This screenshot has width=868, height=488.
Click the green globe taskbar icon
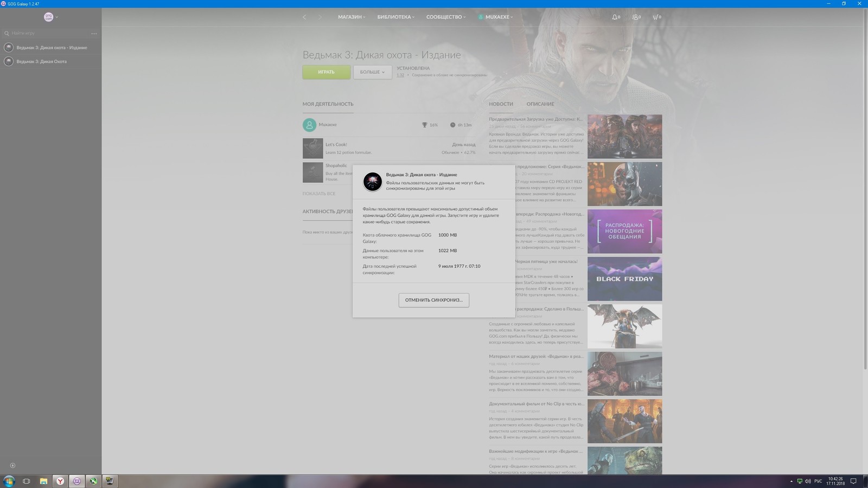[93, 481]
